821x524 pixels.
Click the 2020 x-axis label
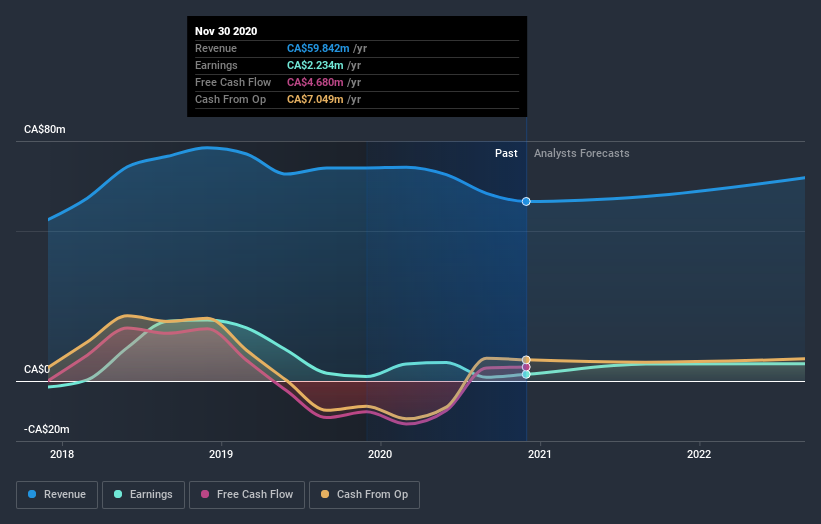pyautogui.click(x=380, y=454)
